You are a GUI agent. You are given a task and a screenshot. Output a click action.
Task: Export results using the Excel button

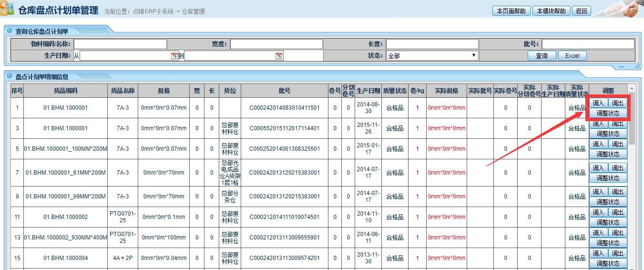(572, 56)
